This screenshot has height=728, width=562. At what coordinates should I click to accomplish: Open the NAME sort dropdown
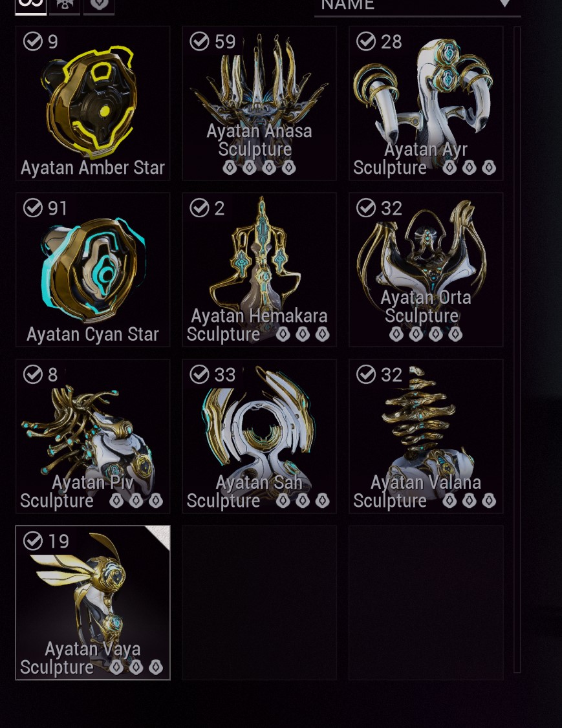click(418, 7)
